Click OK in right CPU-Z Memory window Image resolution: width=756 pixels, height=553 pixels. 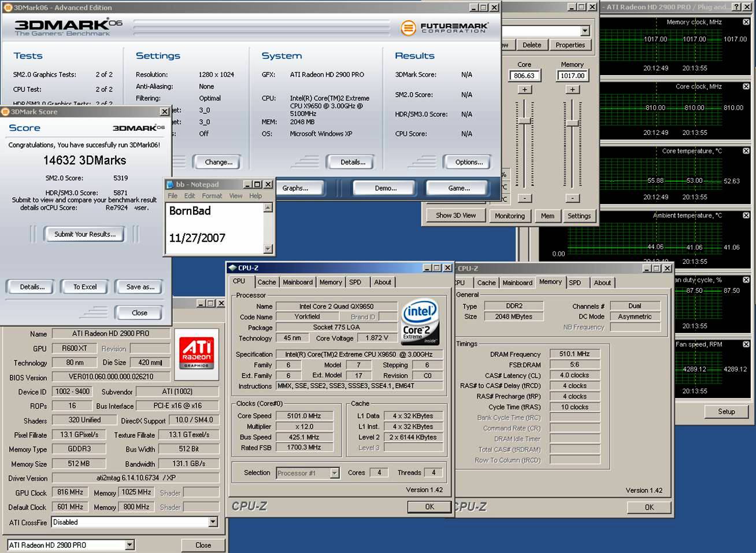pyautogui.click(x=649, y=507)
